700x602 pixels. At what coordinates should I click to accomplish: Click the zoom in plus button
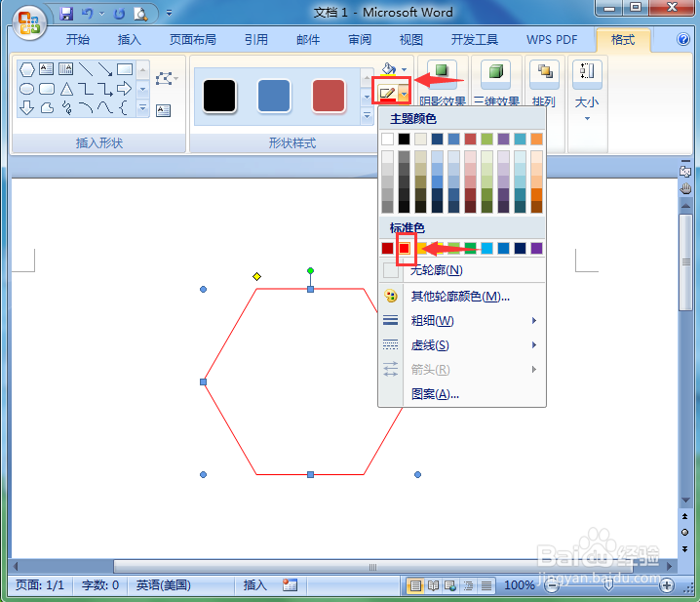pyautogui.click(x=667, y=585)
